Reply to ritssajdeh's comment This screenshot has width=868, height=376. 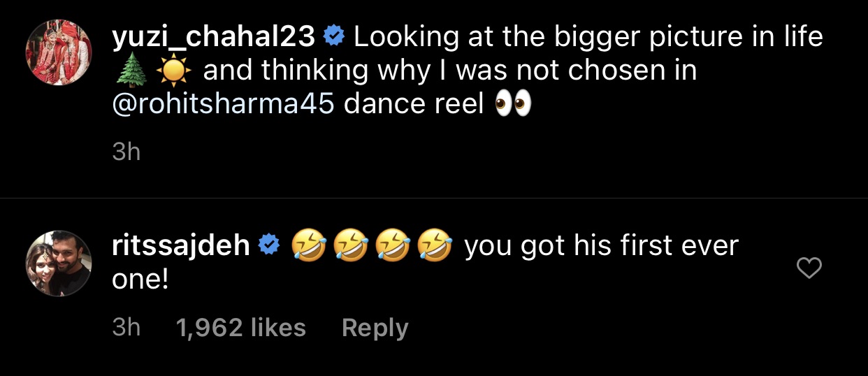click(375, 328)
